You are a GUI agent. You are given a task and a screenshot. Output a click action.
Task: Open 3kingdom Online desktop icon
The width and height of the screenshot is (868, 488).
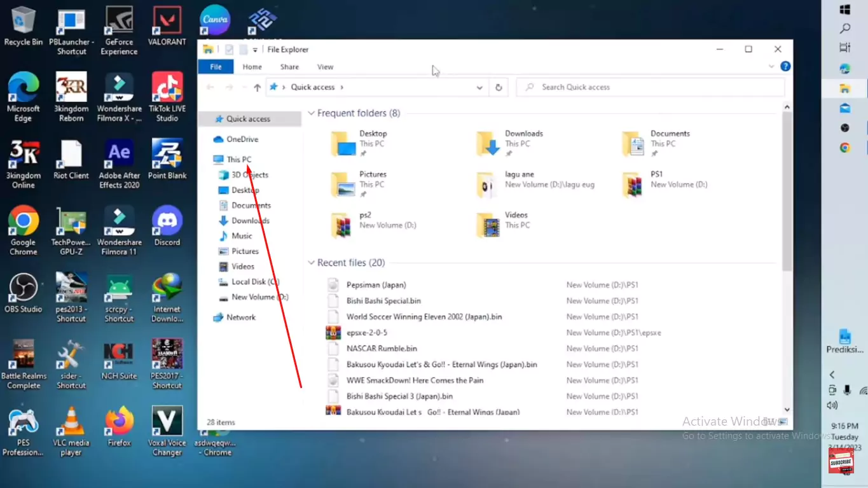[24, 164]
